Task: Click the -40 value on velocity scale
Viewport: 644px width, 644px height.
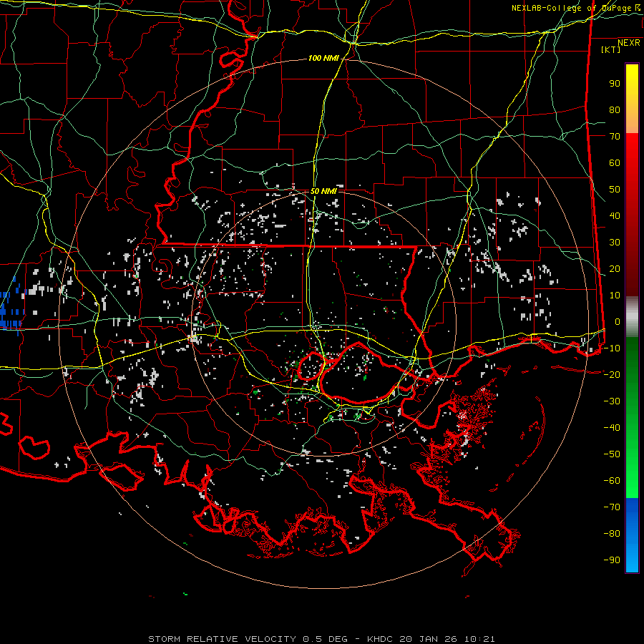Action: click(x=612, y=428)
